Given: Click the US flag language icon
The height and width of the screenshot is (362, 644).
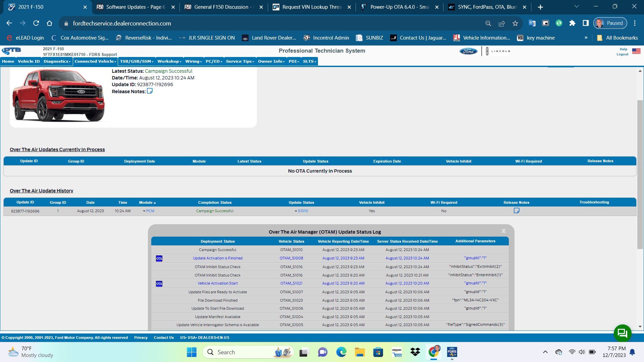Looking at the screenshot, I should 636,51.
